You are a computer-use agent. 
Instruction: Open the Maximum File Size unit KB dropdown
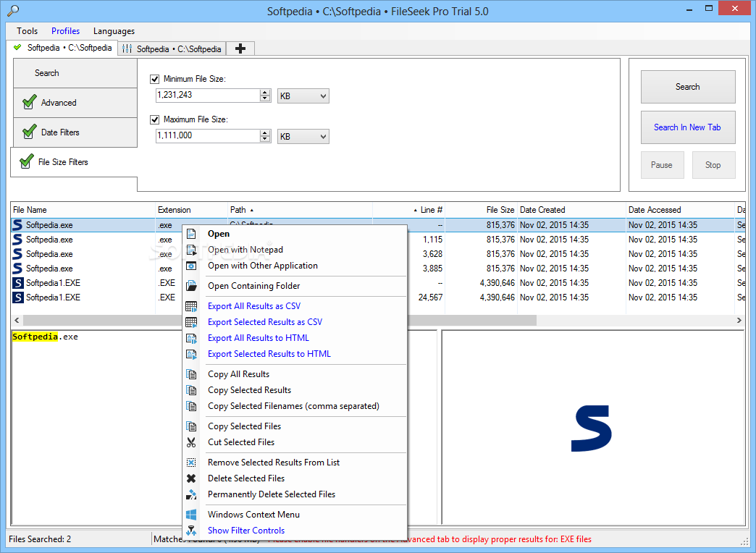point(303,137)
